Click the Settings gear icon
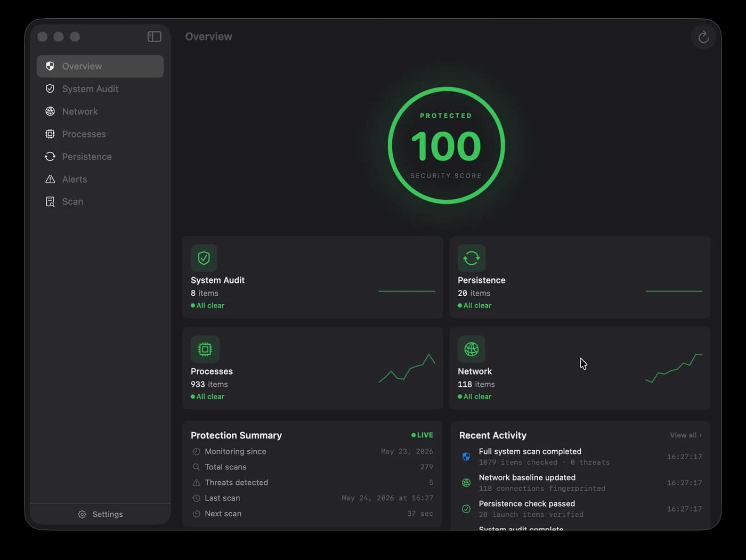 [82, 514]
